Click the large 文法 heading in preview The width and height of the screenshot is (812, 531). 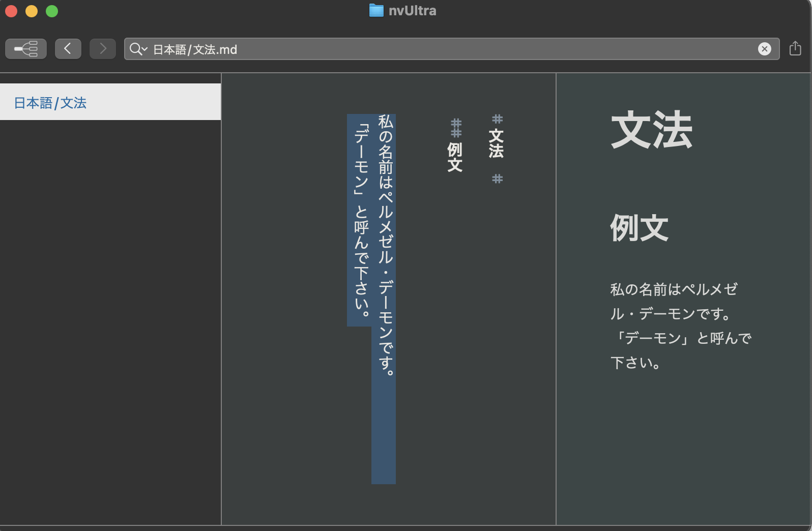(651, 131)
